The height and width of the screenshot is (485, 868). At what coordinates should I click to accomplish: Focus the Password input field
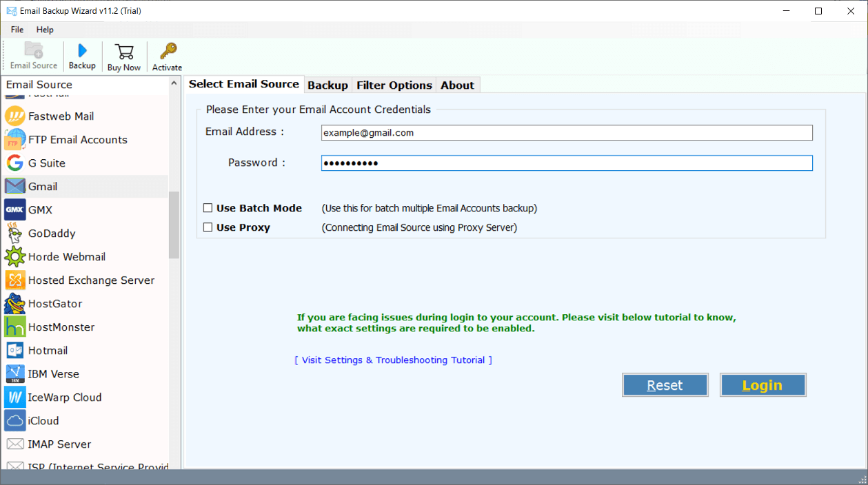tap(567, 163)
